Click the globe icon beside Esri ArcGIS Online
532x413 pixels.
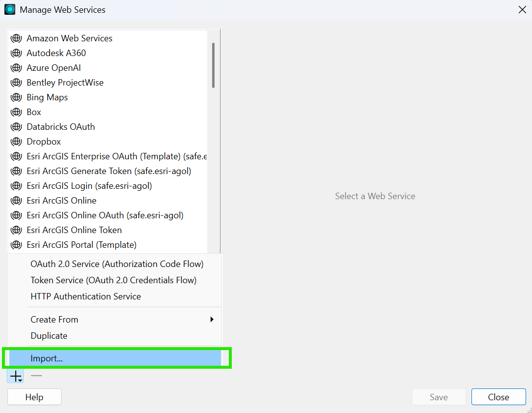click(x=16, y=201)
